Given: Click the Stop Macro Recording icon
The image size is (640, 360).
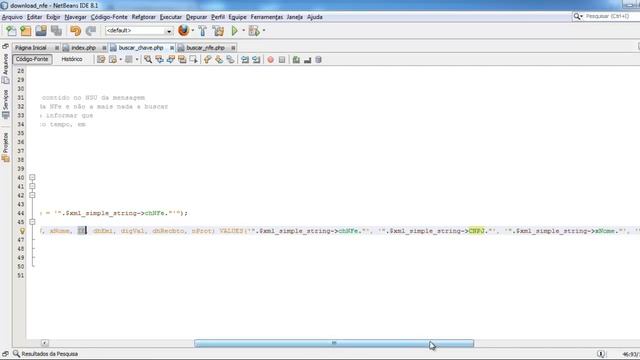Looking at the screenshot, I should click(x=282, y=60).
